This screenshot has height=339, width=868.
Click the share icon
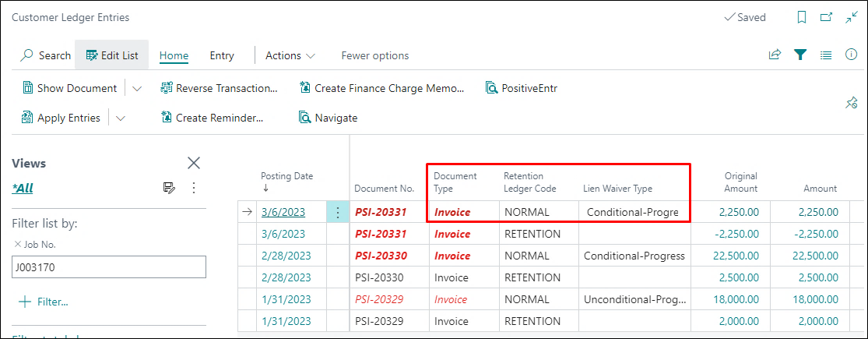pos(775,55)
